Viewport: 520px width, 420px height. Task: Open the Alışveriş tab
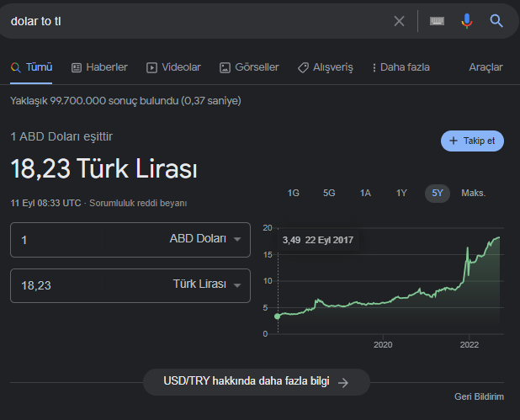coord(326,67)
